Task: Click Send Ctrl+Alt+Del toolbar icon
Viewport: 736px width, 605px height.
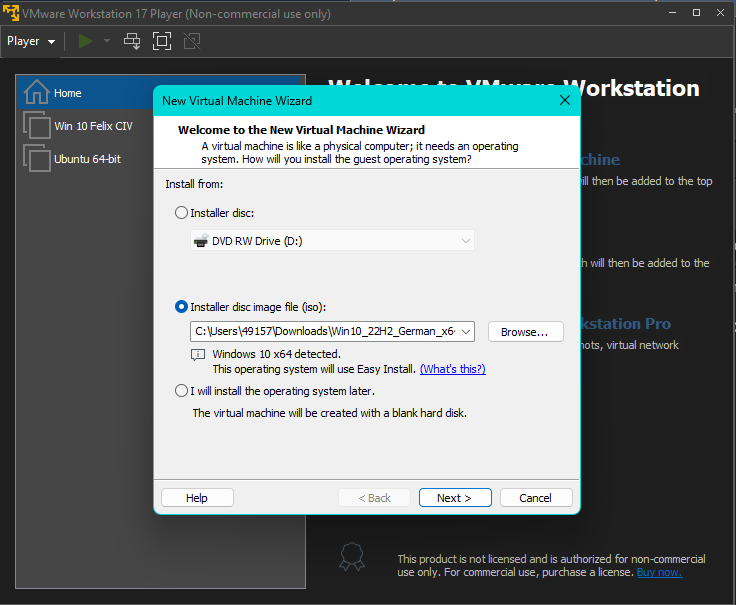Action: click(132, 41)
